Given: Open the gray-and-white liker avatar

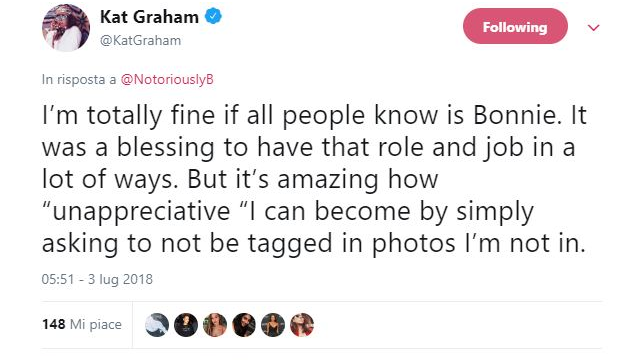Looking at the screenshot, I should click(157, 325).
